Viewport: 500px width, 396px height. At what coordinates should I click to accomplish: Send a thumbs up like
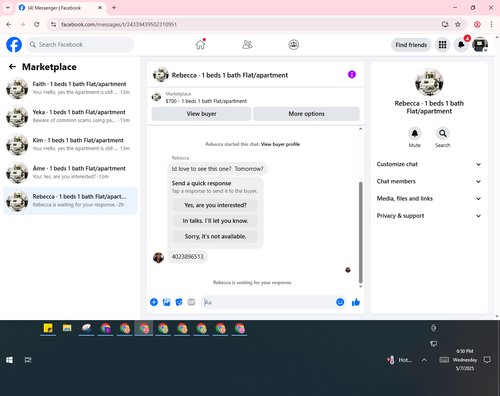[x=356, y=302]
